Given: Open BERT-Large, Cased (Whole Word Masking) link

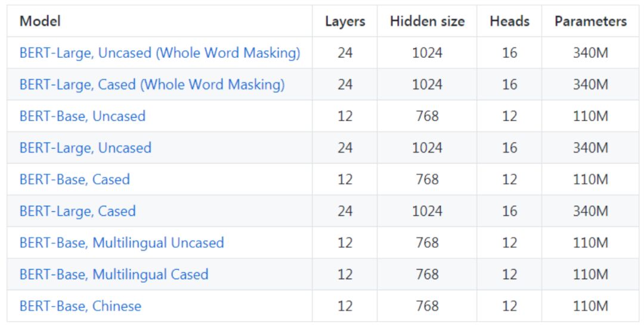Looking at the screenshot, I should coord(152,85).
